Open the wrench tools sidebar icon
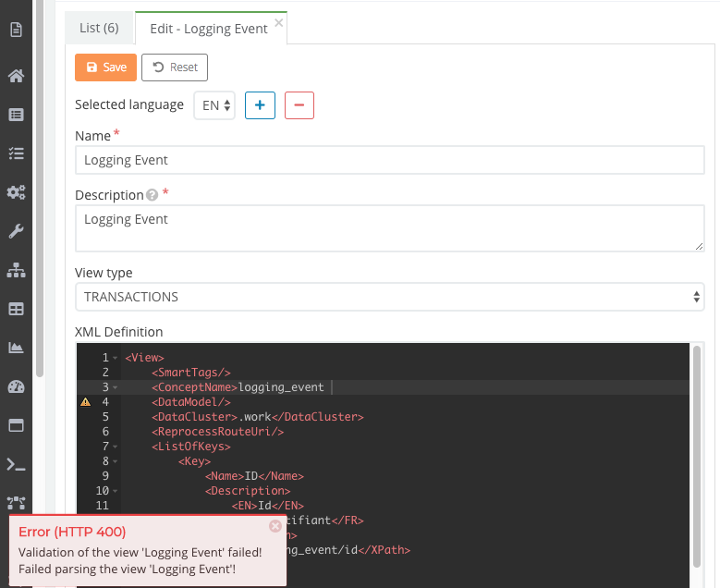This screenshot has height=588, width=720. [x=16, y=231]
